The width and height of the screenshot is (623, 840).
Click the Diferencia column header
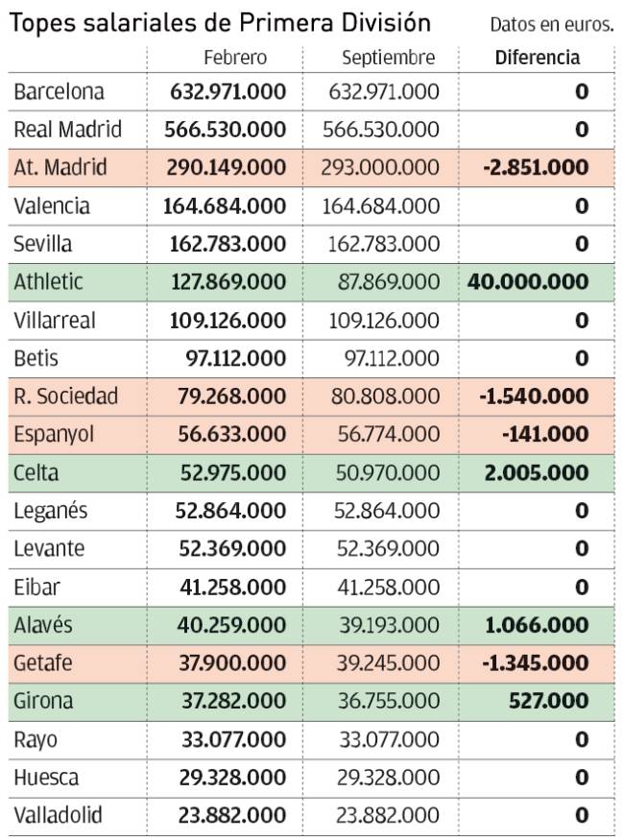[537, 58]
